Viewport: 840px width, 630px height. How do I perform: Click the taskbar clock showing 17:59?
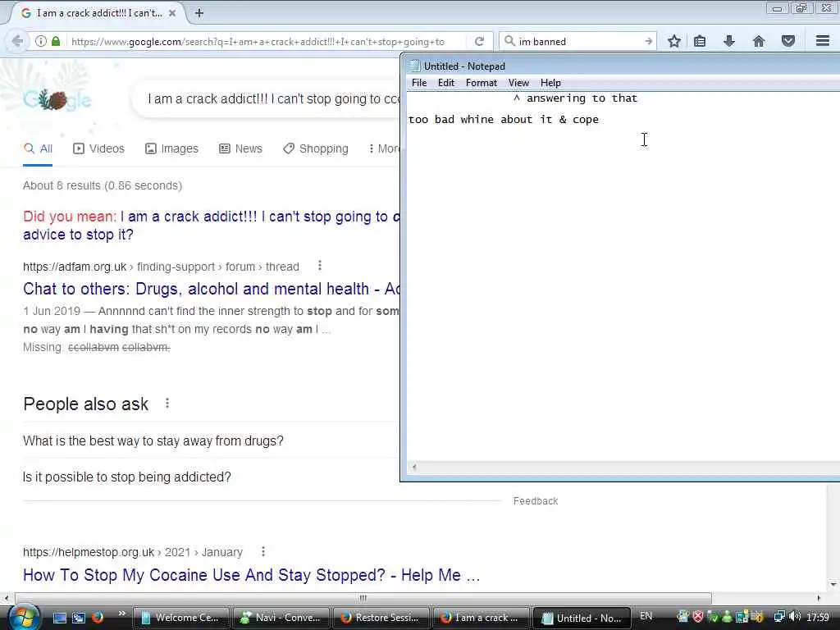click(x=817, y=617)
